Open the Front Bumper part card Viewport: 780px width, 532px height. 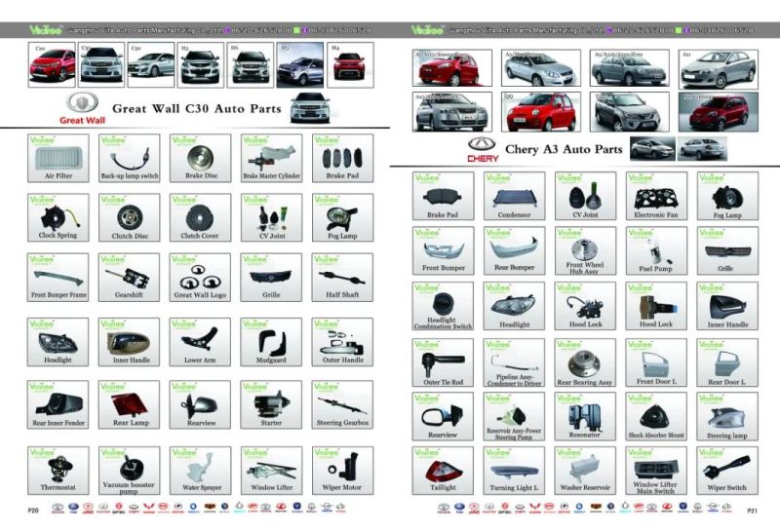(444, 250)
